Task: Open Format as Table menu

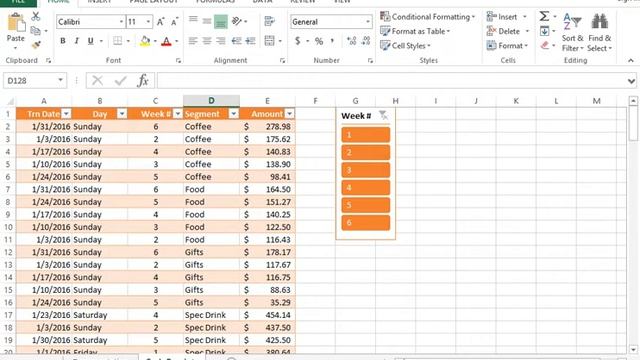Action: [415, 31]
